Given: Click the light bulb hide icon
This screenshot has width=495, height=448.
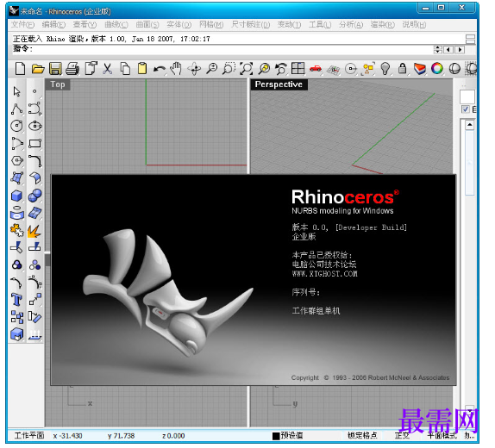Looking at the screenshot, I should point(385,68).
